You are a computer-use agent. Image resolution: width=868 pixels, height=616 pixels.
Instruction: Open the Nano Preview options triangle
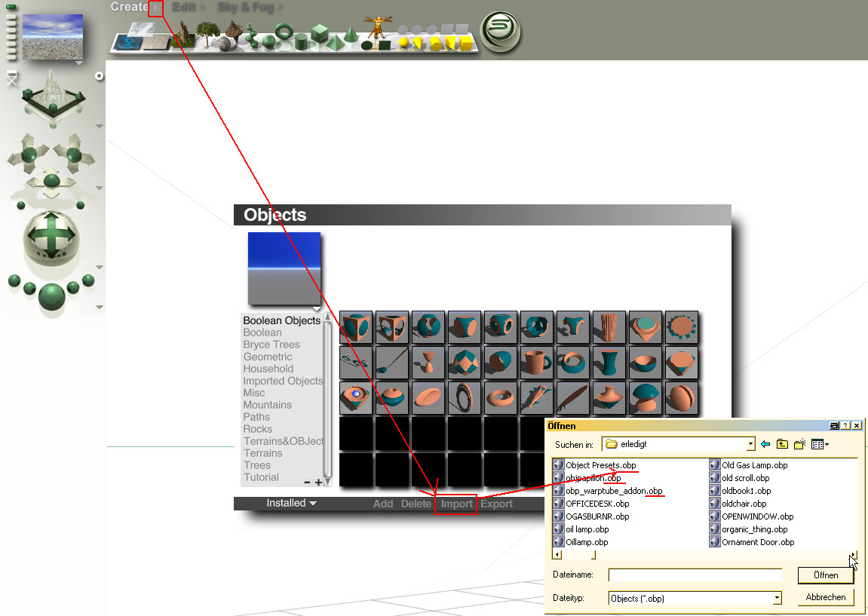79,63
